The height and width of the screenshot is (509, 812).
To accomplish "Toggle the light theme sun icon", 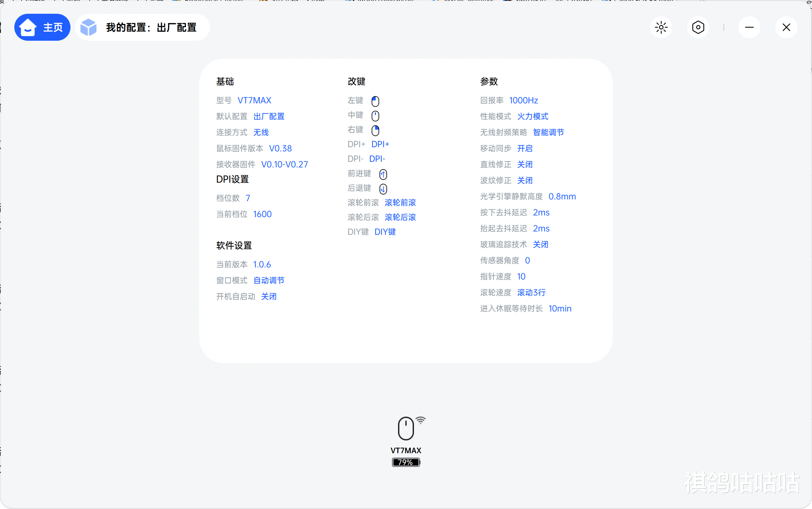I will coord(661,27).
